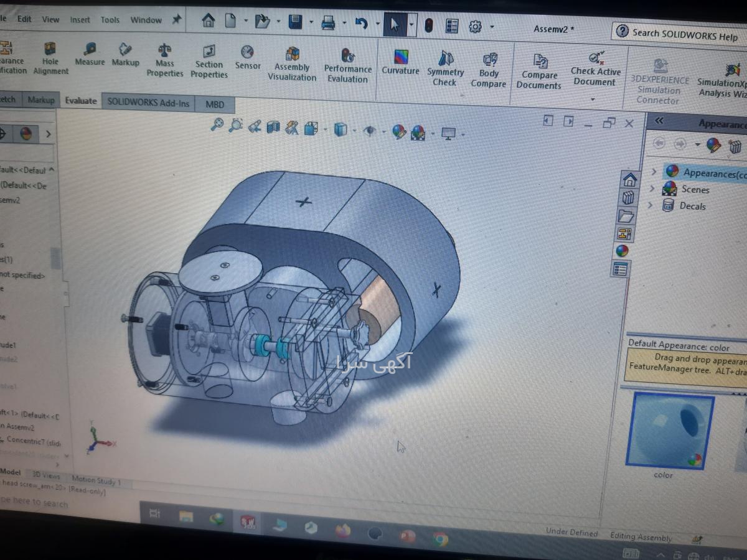Run the Symmetry Check tool
Image resolution: width=747 pixels, height=560 pixels.
click(x=445, y=68)
